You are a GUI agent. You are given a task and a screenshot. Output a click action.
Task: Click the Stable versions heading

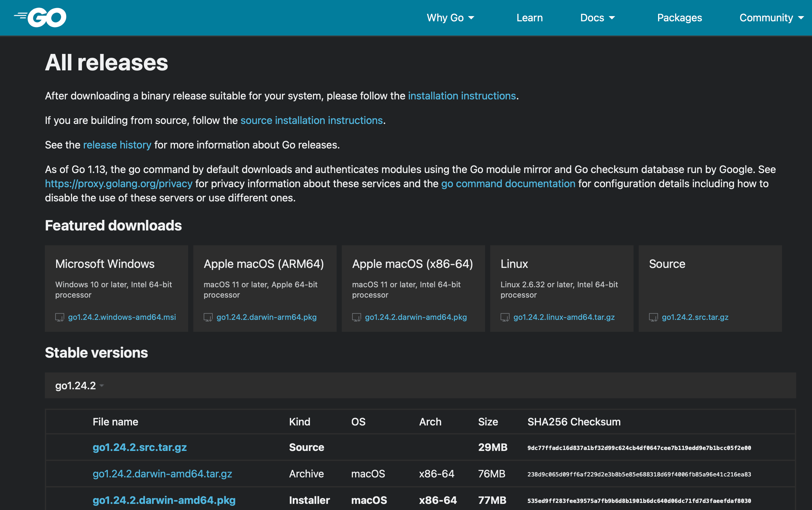pos(96,353)
